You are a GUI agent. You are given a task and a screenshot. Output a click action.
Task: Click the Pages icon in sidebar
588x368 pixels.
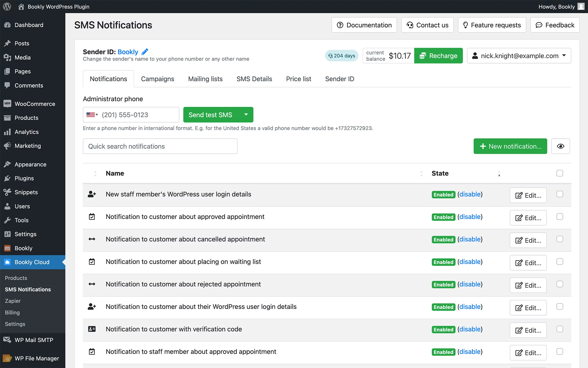(x=7, y=71)
